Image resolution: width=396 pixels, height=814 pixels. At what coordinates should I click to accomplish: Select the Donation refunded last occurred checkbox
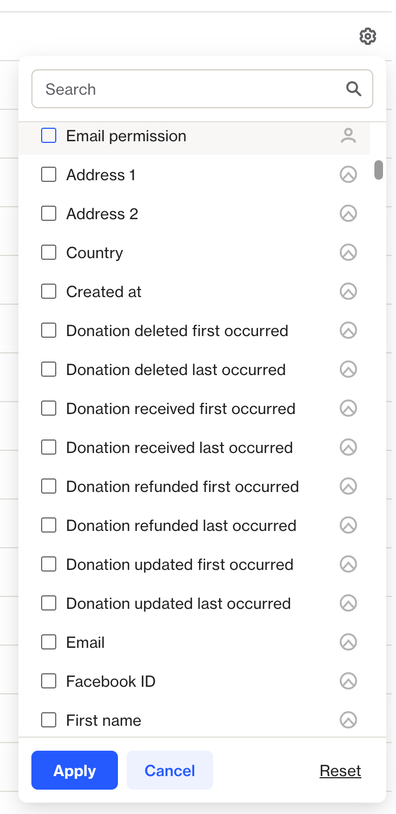point(48,525)
